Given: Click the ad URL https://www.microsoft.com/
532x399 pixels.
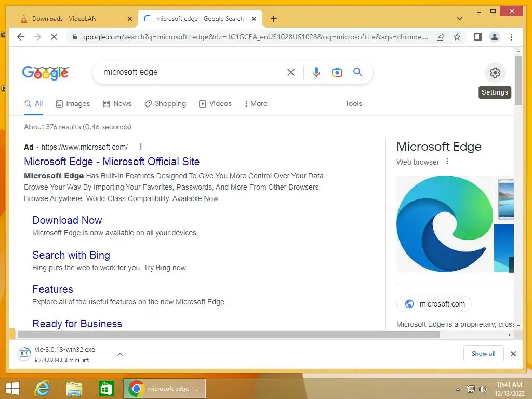Looking at the screenshot, I should [85, 147].
